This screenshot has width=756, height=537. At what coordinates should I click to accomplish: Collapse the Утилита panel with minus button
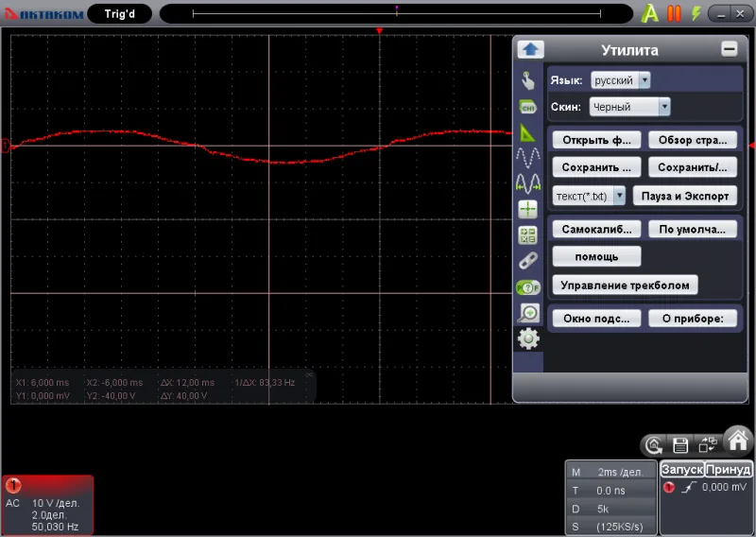point(729,49)
